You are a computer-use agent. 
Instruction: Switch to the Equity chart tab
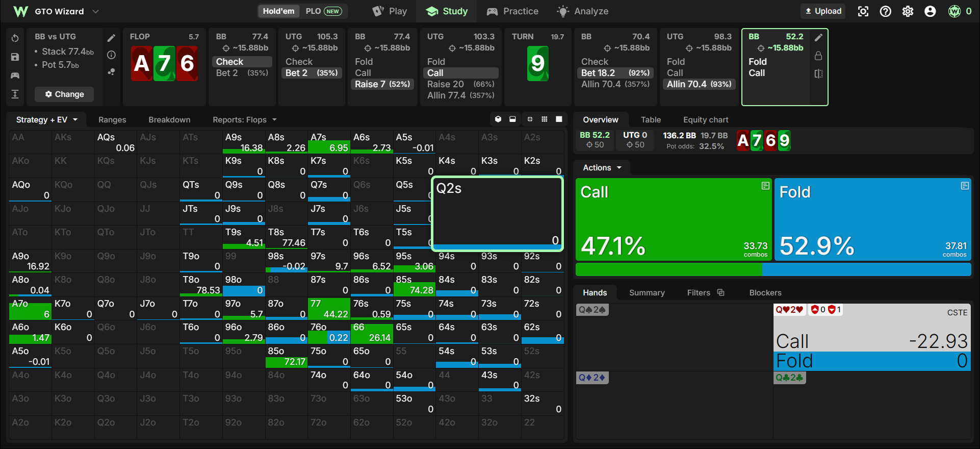pos(706,119)
